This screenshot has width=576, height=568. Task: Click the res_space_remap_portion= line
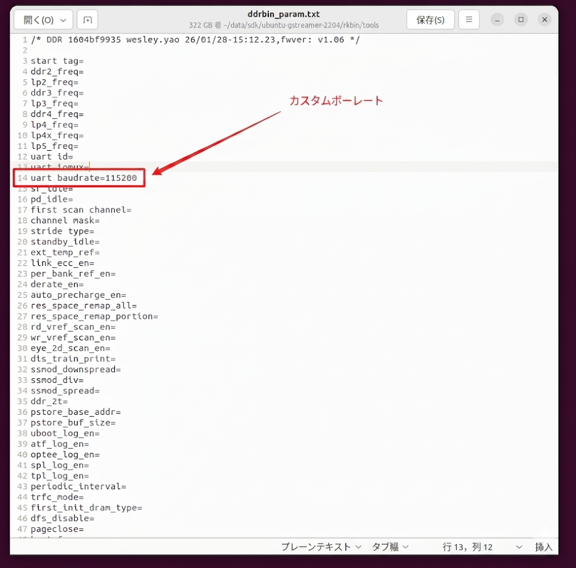pos(94,316)
